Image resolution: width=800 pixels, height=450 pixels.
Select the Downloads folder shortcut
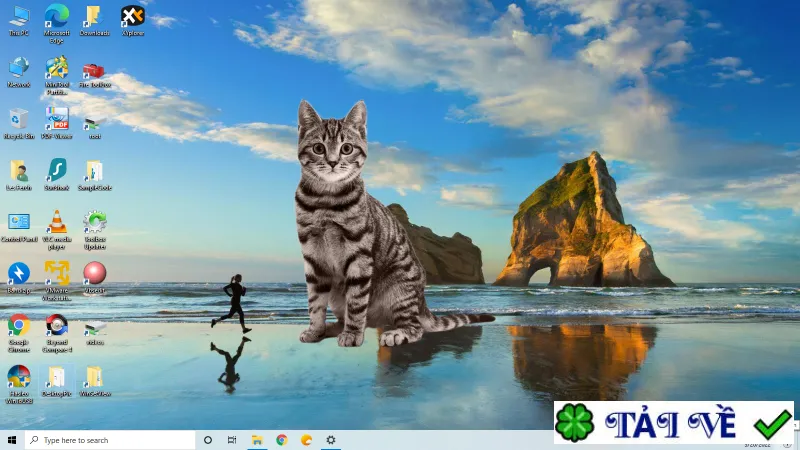tap(94, 20)
